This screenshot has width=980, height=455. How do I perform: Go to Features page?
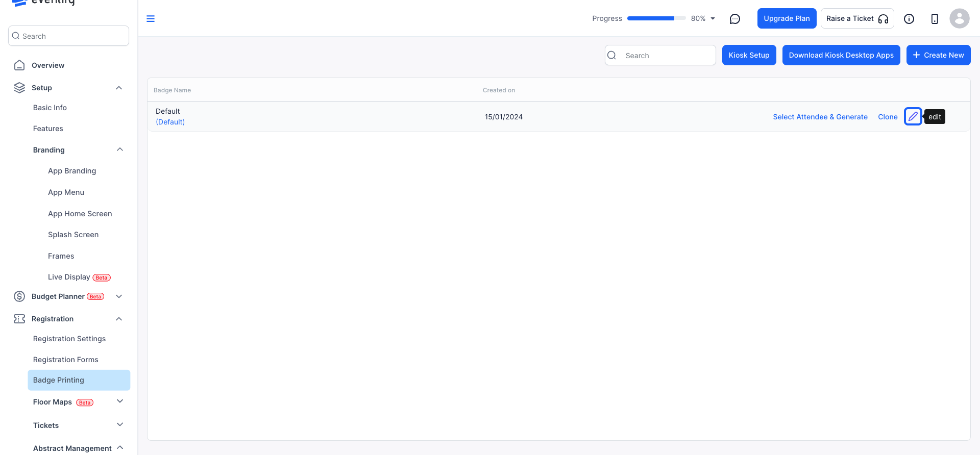[48, 129]
